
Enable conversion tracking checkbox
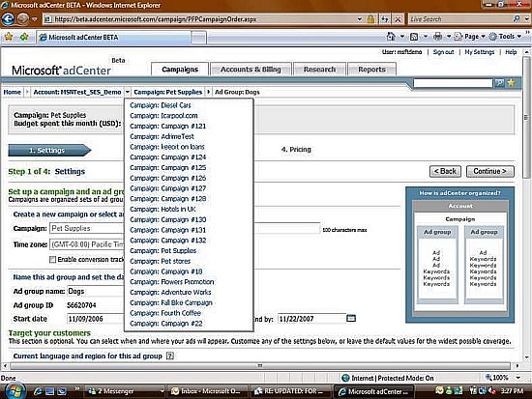pyautogui.click(x=52, y=260)
